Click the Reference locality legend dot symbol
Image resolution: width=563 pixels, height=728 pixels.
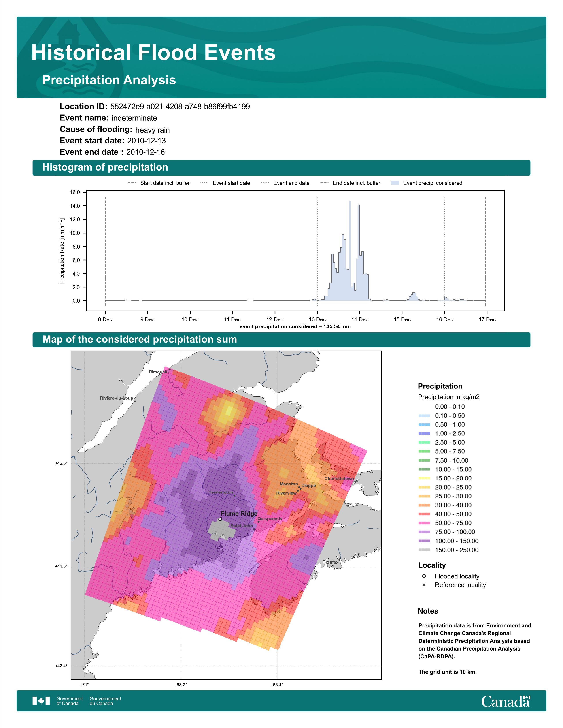point(424,585)
